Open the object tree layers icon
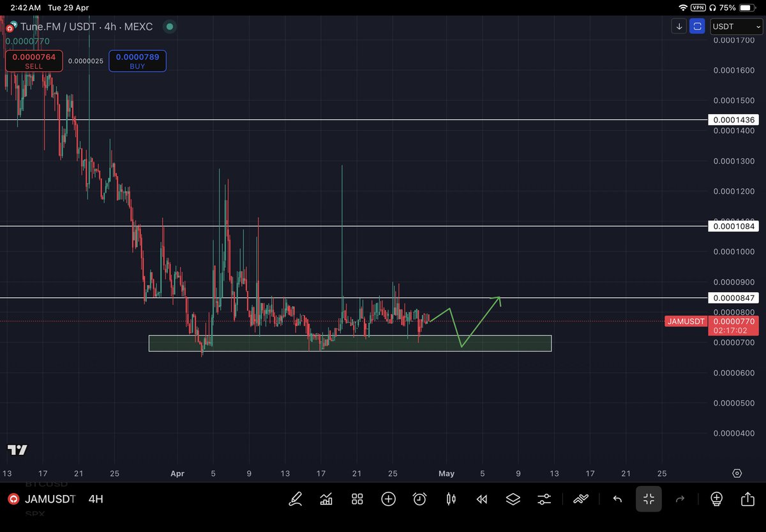 [x=513, y=499]
